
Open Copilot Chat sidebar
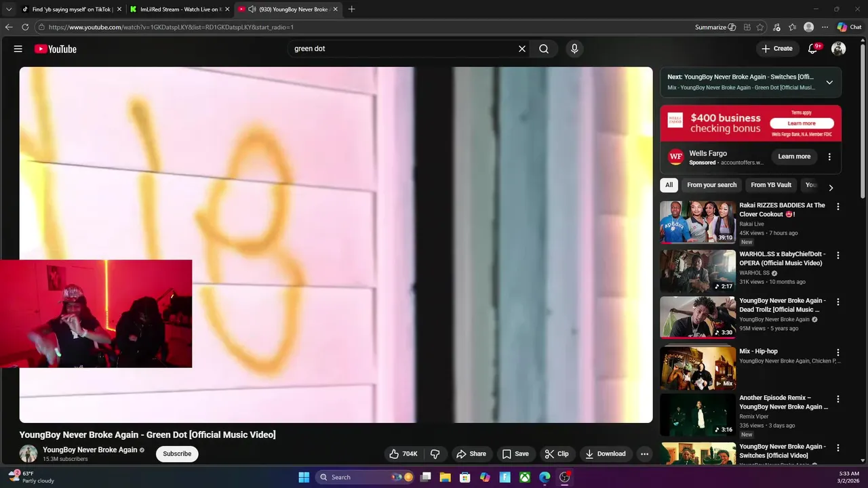point(849,27)
